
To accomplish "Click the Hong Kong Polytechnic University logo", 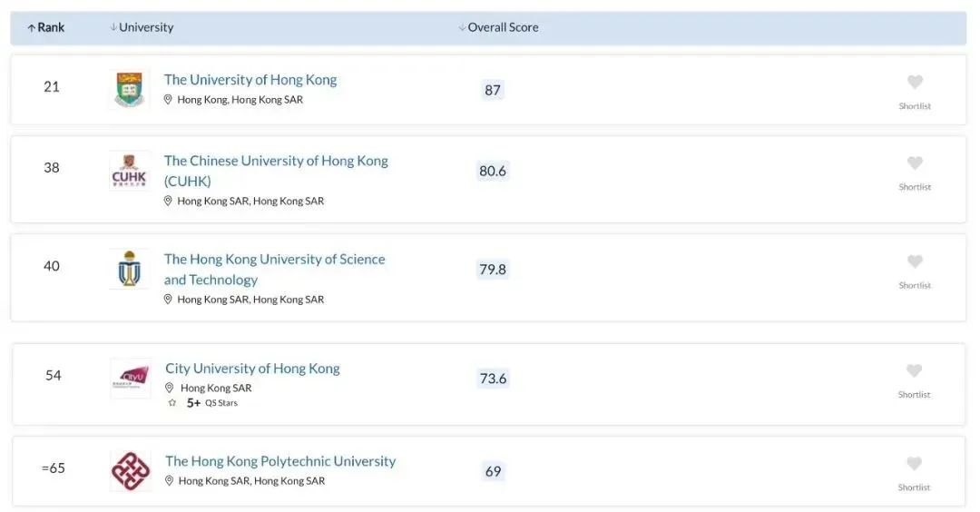I will (x=131, y=471).
